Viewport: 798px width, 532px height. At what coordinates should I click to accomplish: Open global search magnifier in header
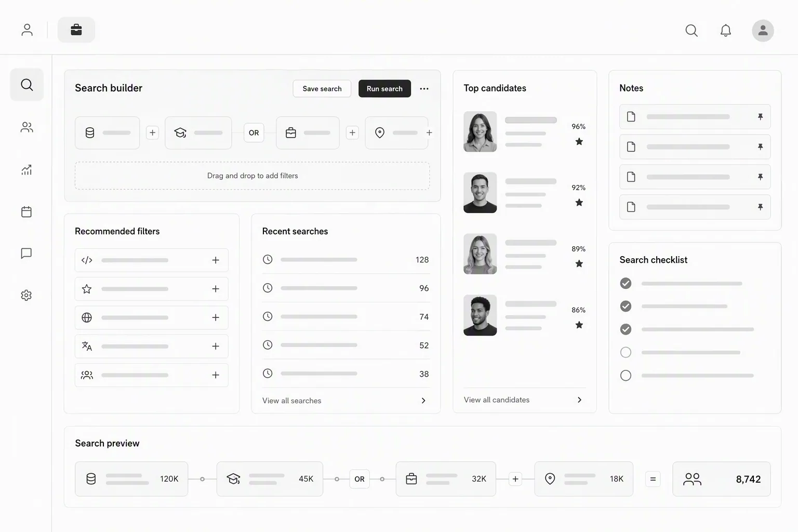pos(691,31)
